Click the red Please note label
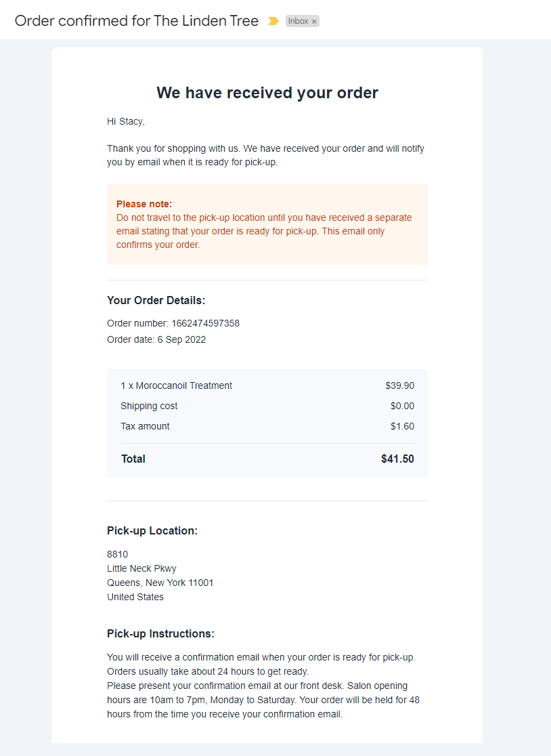Screen dimensions: 551x756 (144, 204)
